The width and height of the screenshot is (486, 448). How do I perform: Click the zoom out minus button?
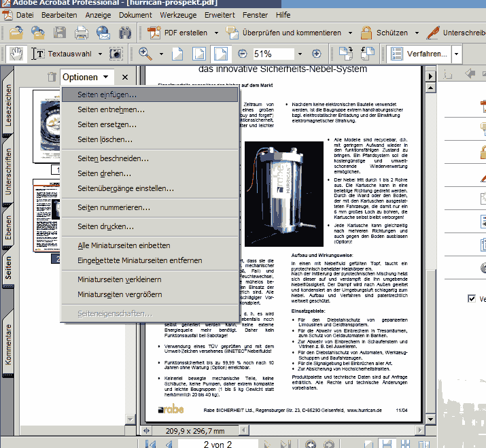(243, 54)
